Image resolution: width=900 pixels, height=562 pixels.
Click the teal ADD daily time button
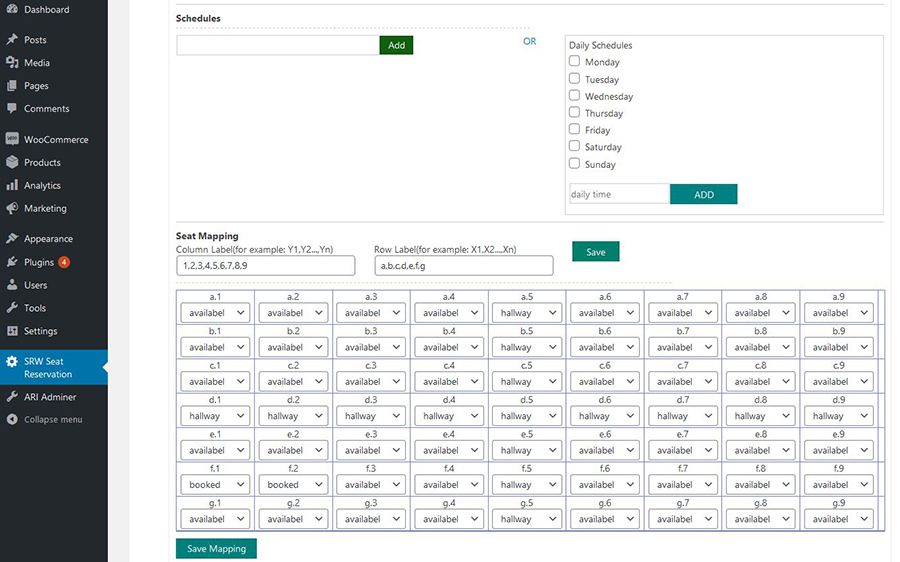click(x=703, y=194)
